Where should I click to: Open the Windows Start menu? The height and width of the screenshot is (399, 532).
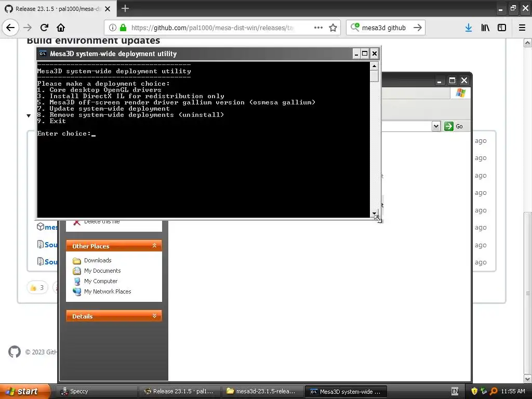[25, 392]
